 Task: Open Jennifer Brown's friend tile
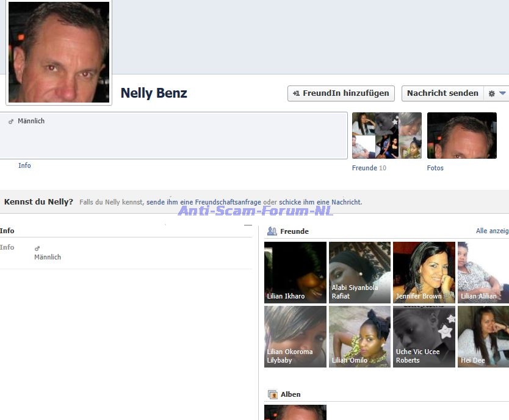[x=424, y=272]
